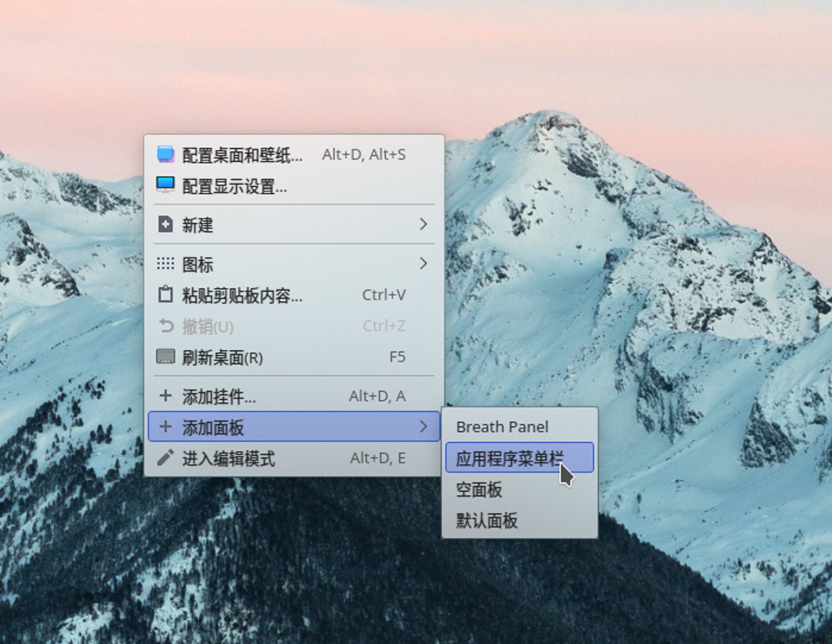
Task: Click the Alt+D, Alt+S shortcut label
Action: tap(364, 155)
